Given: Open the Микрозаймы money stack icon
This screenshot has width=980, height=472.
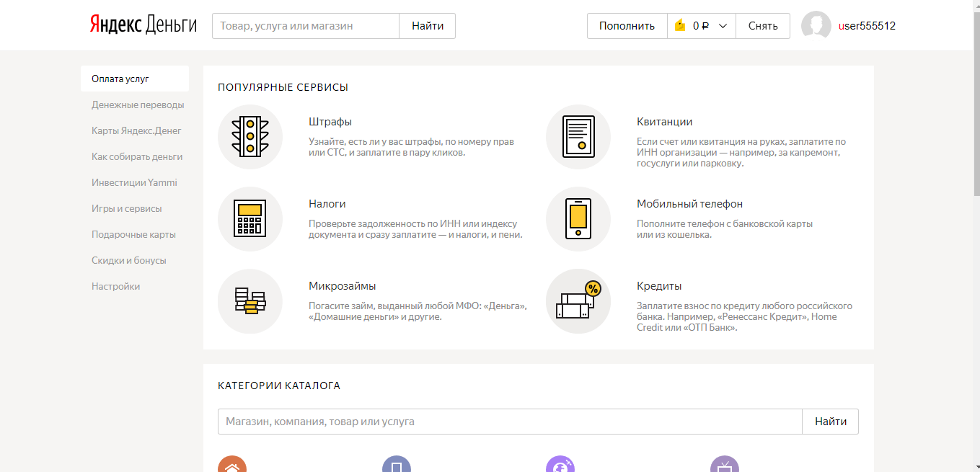Looking at the screenshot, I should pyautogui.click(x=250, y=301).
